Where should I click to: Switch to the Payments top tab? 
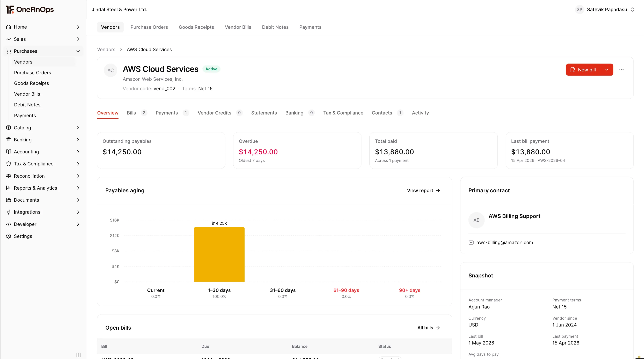pos(310,27)
